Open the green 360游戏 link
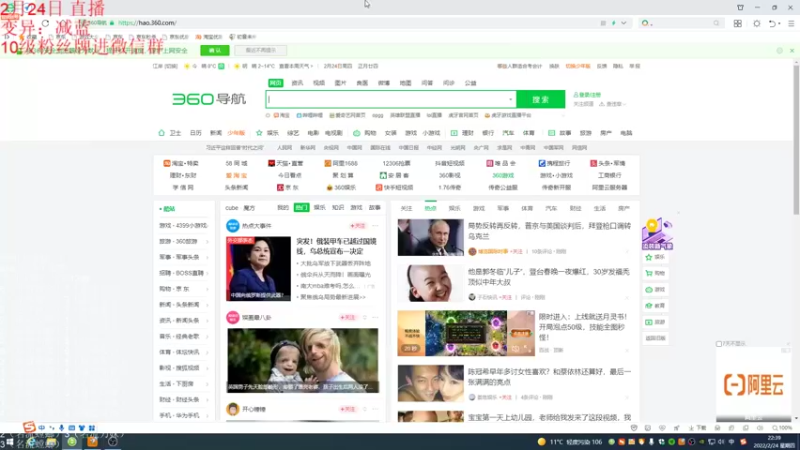800x450 pixels. [x=503, y=176]
